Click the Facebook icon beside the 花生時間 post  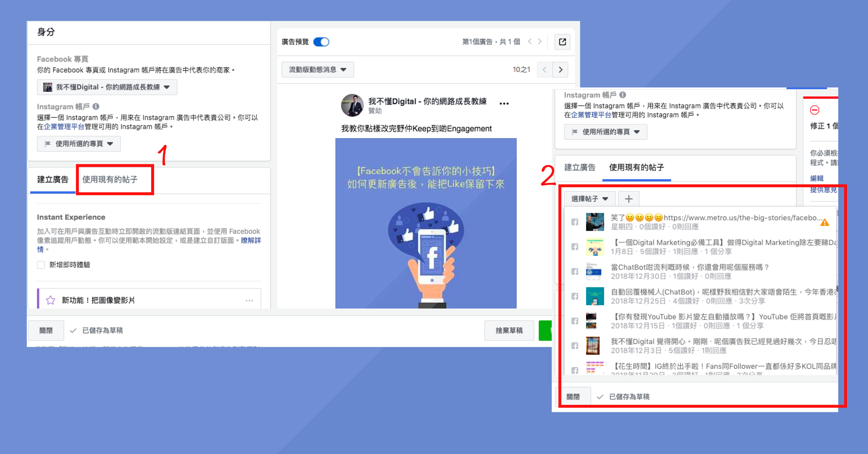575,370
